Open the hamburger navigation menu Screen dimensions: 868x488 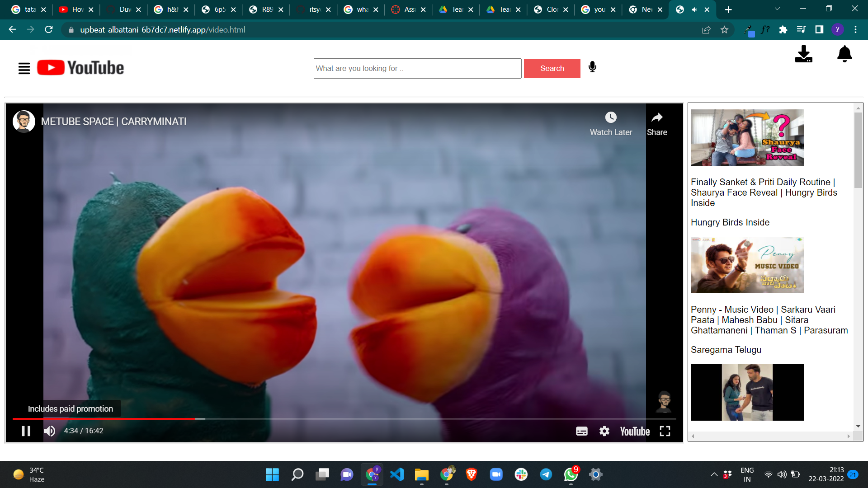click(24, 68)
